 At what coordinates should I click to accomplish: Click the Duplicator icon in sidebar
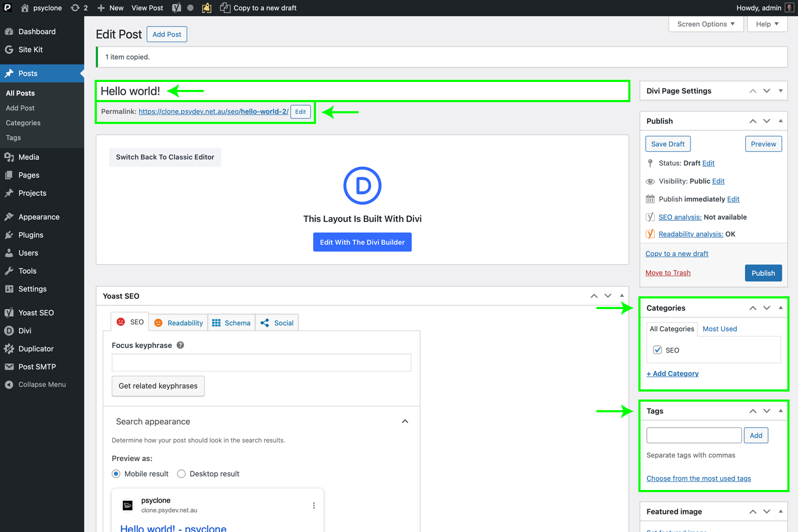tap(9, 349)
